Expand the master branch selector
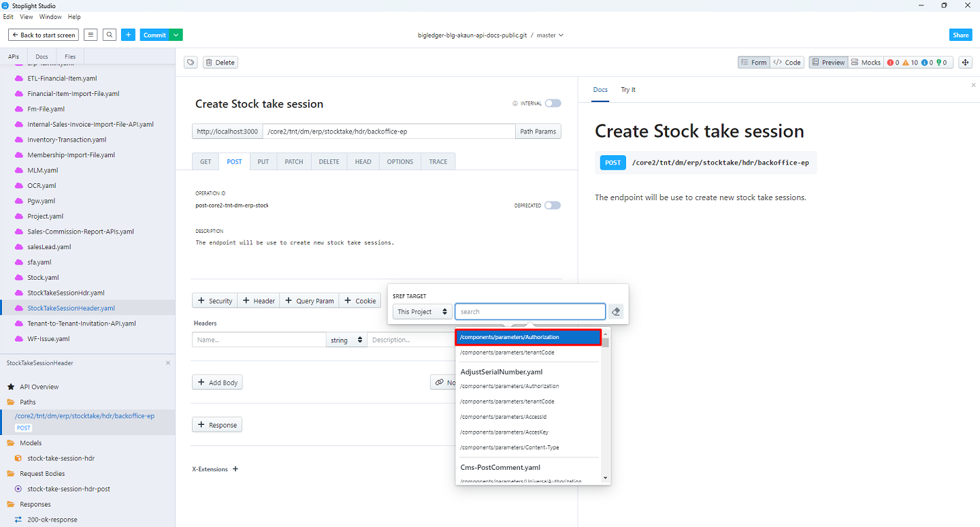The height and width of the screenshot is (527, 980). pos(550,35)
